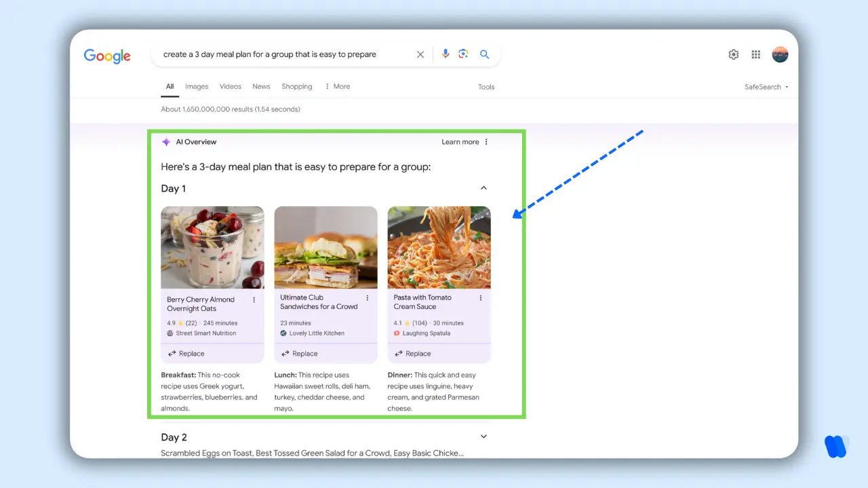Open Google Lens camera icon
Viewport: 868px width, 488px height.
point(464,54)
